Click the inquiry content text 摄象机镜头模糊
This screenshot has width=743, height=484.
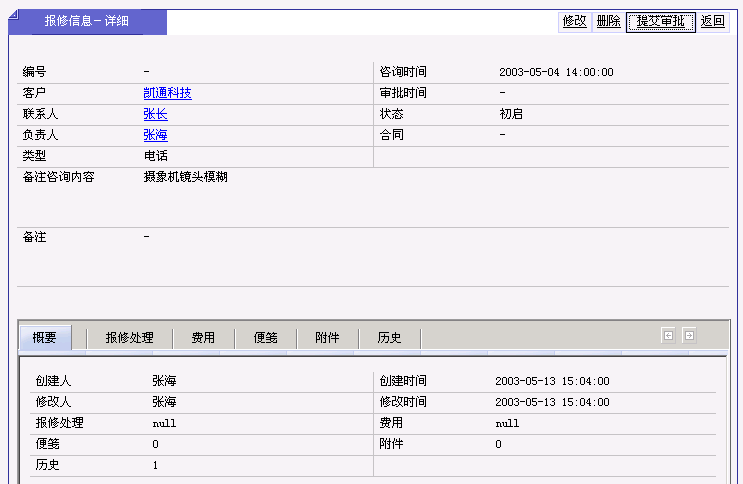coord(186,177)
